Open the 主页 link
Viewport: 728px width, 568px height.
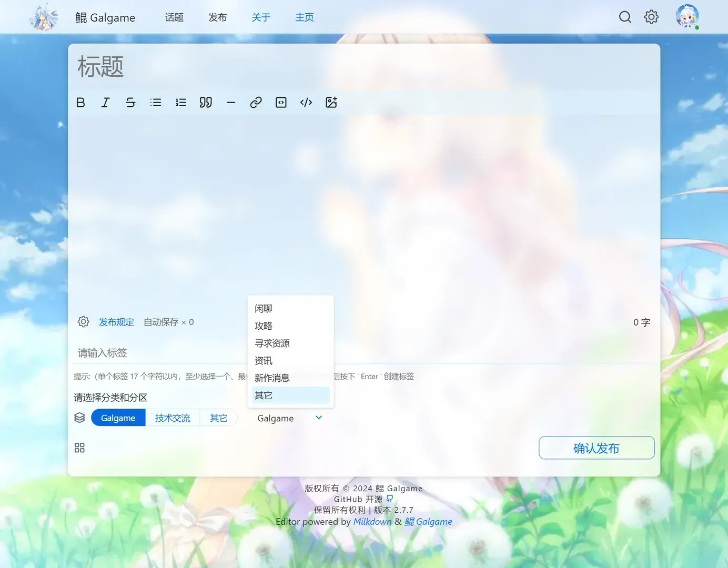(305, 17)
